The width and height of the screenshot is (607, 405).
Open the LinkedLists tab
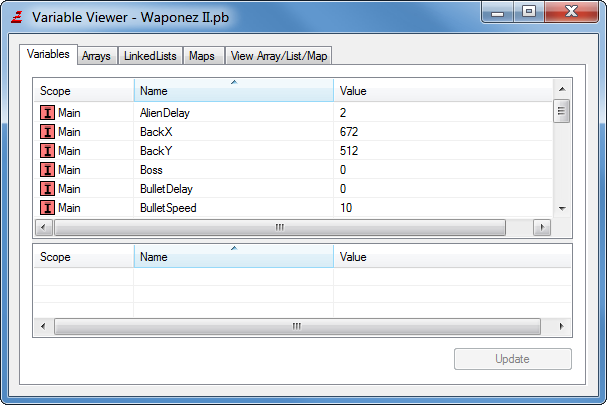tap(150, 56)
